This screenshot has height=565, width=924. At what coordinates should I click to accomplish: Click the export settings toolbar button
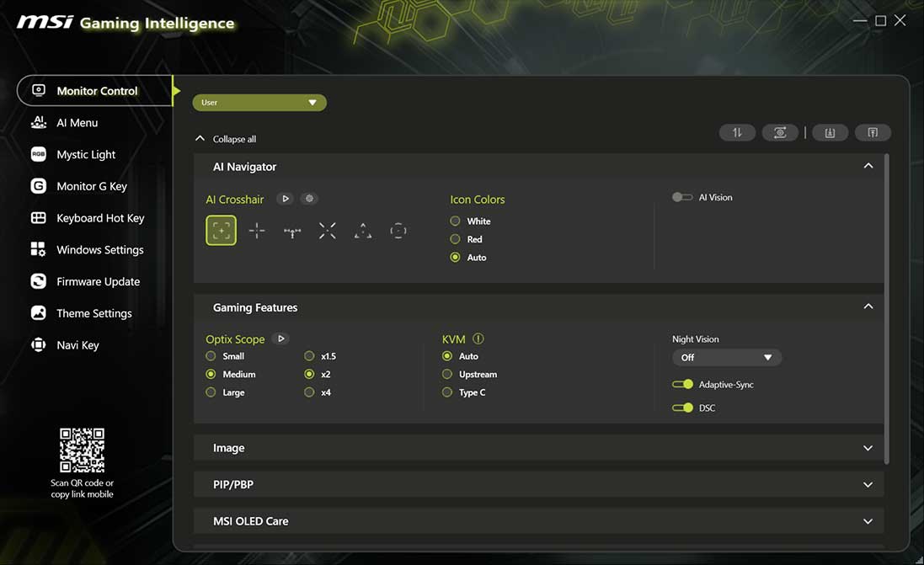pos(873,132)
